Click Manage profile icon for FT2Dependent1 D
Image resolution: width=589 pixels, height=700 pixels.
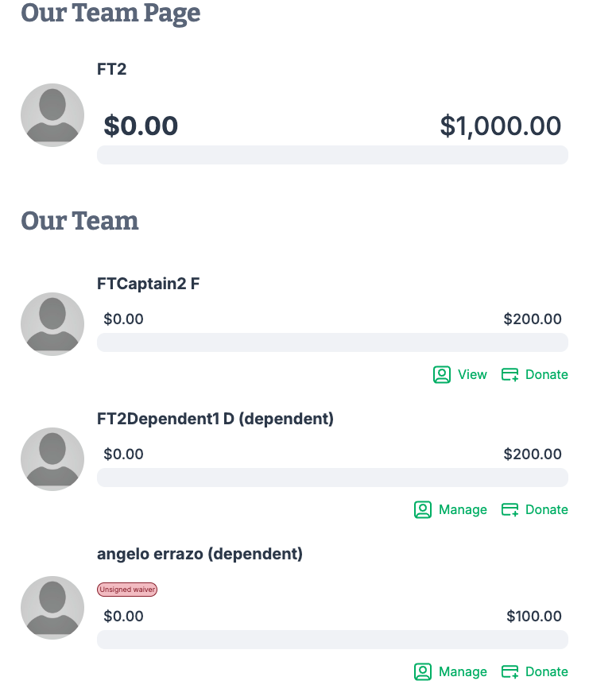pos(423,509)
